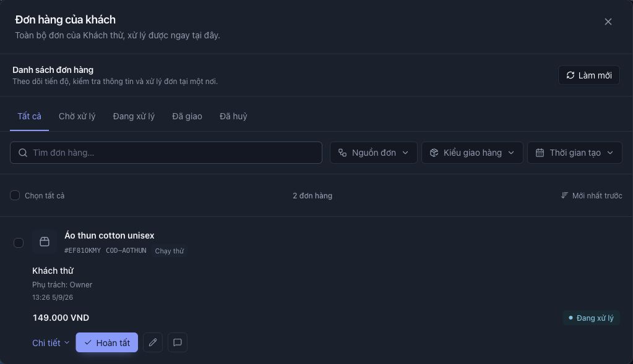Click the COD-AOTHUN code label
This screenshot has height=364, width=633.
[126, 251]
